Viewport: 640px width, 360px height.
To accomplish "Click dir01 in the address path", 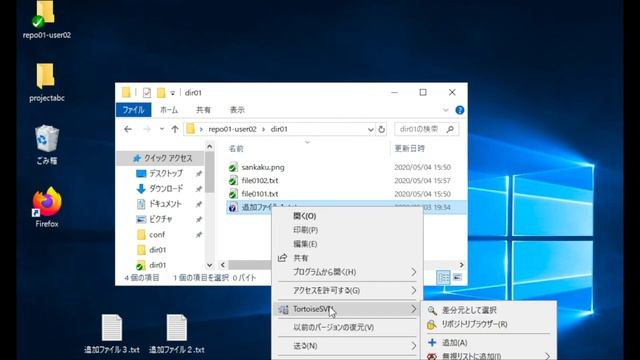I will (x=279, y=129).
